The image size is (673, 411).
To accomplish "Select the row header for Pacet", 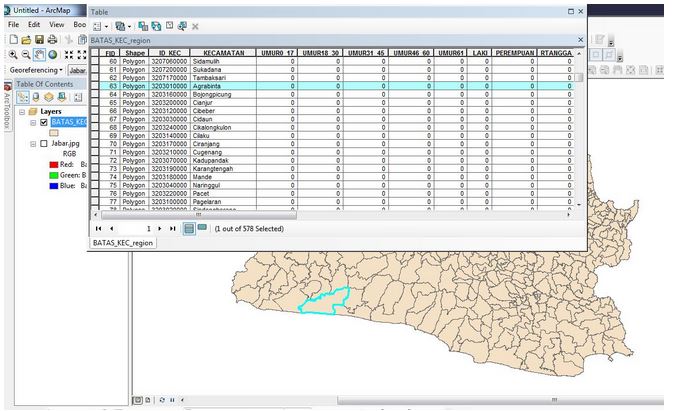I will click(x=95, y=193).
